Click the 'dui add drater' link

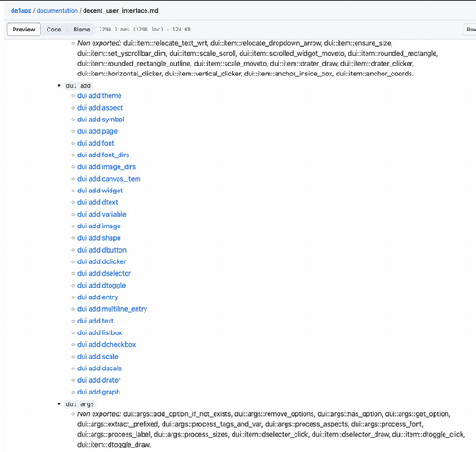[x=99, y=380]
